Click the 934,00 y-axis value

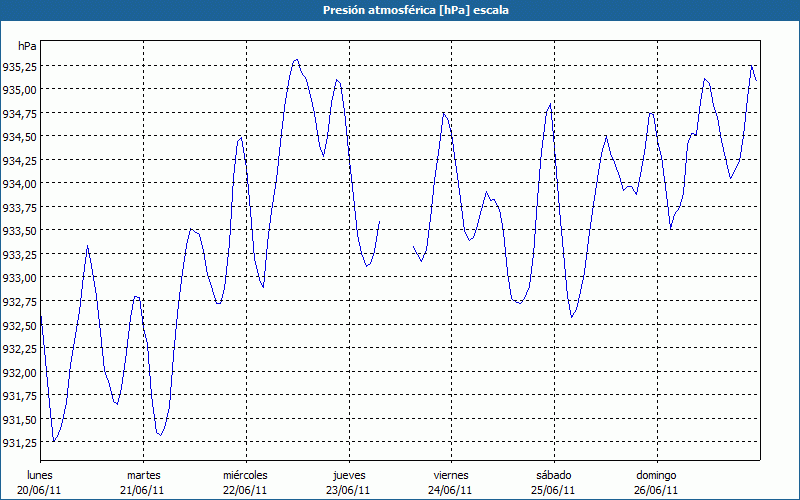20,184
